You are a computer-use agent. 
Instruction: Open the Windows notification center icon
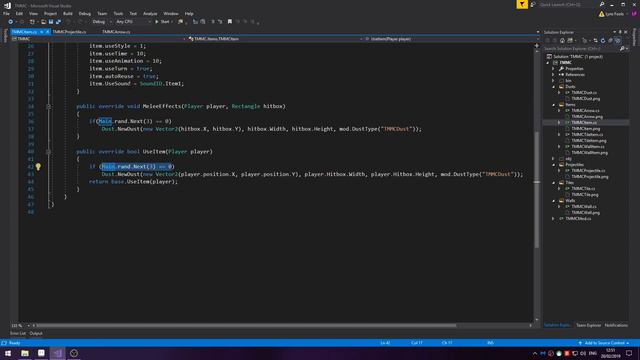coord(629,353)
